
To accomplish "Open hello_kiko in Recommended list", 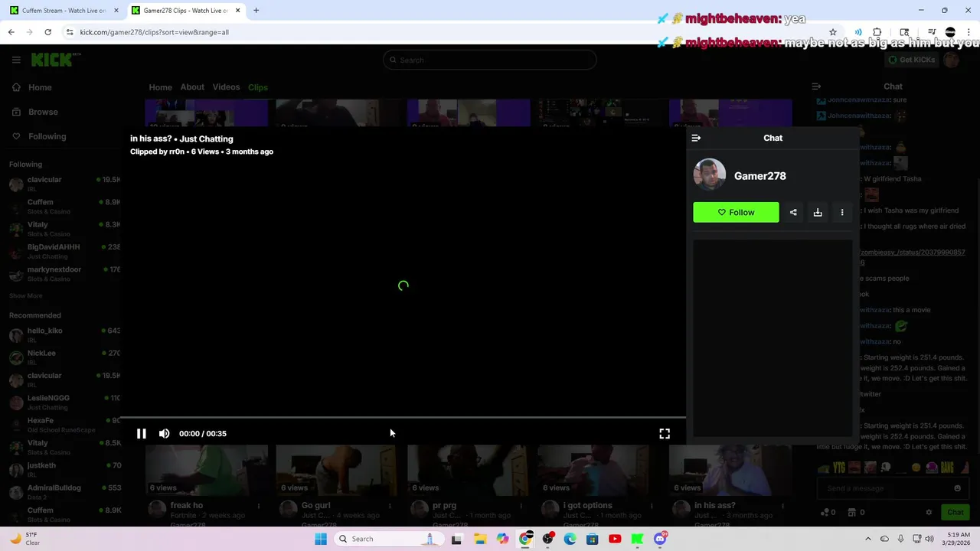I will pos(64,334).
